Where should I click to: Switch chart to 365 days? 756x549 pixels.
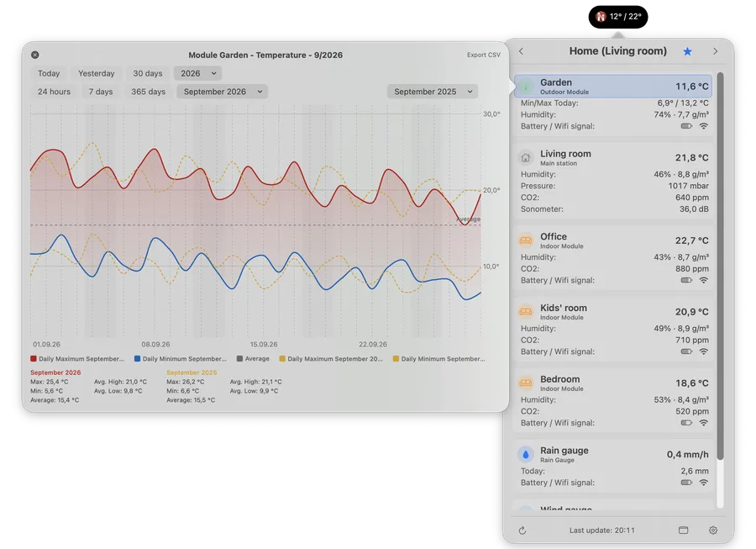pos(148,92)
